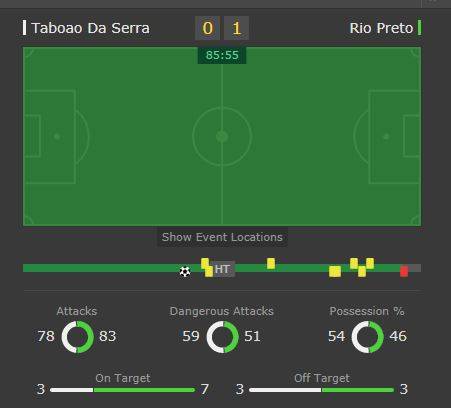
Task: Click the large yellow card below the timeline
Action: pos(335,271)
